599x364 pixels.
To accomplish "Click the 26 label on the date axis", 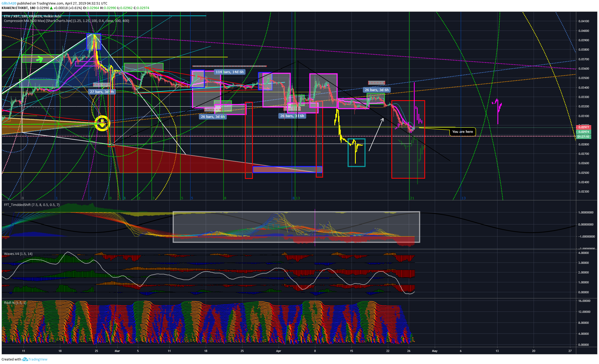I will pyautogui.click(x=409, y=351).
